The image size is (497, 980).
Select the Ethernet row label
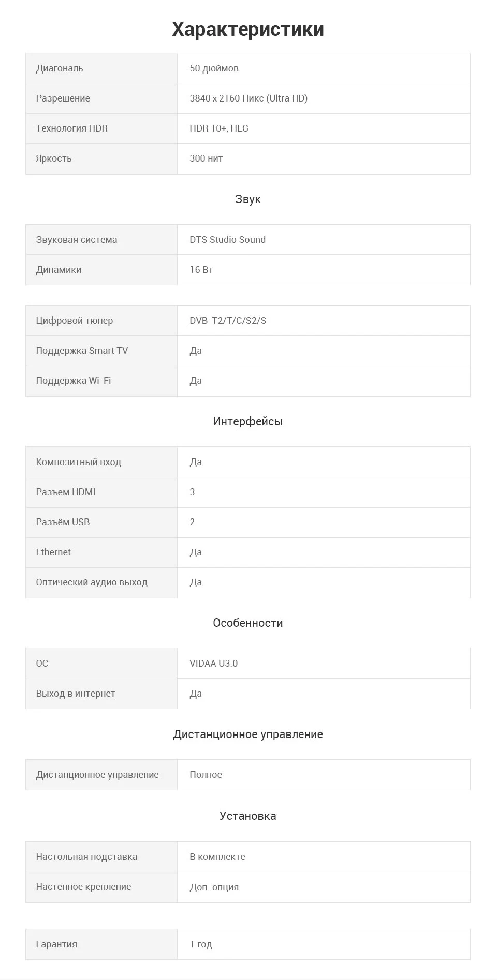[x=53, y=552]
